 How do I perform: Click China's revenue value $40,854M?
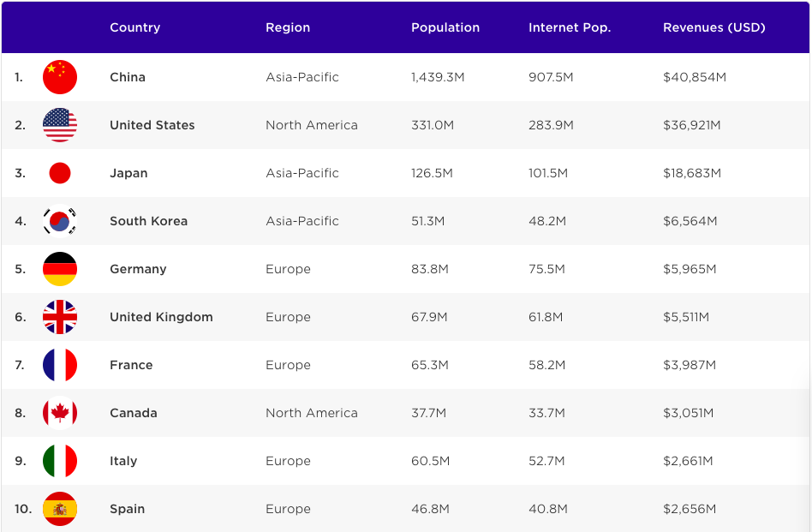tap(694, 77)
